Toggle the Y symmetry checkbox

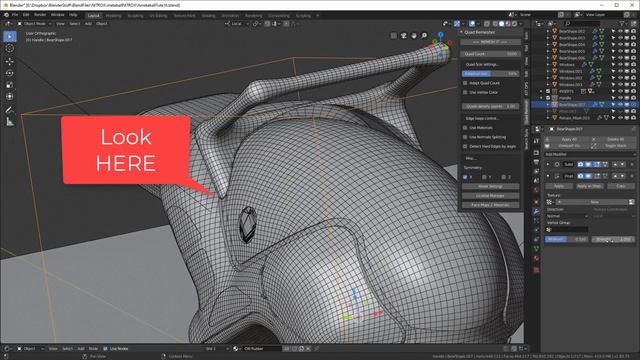tap(484, 177)
